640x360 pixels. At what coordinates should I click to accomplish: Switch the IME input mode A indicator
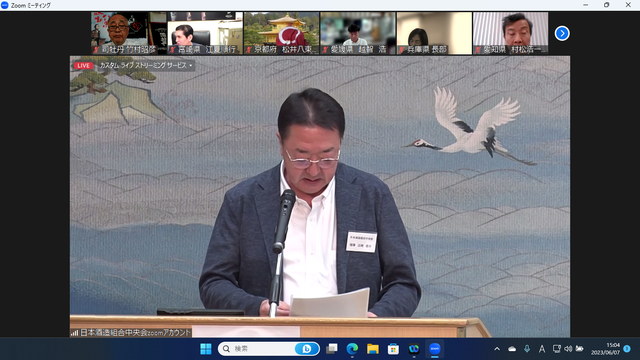[x=542, y=349]
